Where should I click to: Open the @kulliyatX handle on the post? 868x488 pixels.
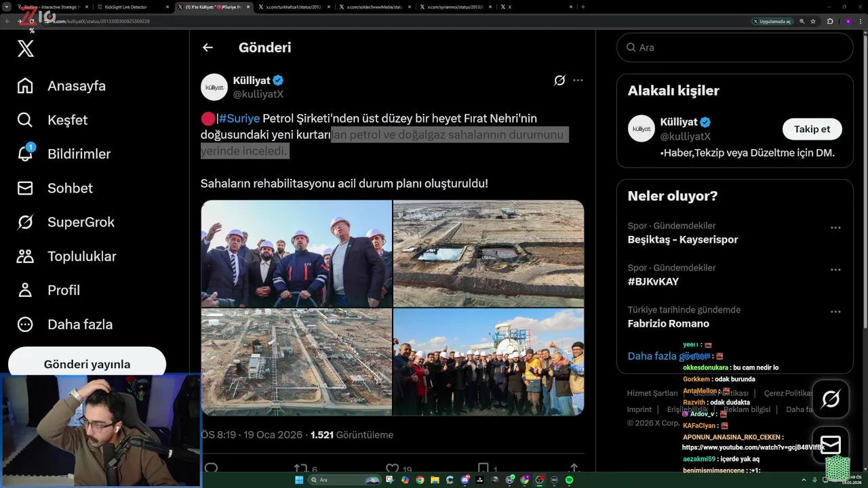258,94
